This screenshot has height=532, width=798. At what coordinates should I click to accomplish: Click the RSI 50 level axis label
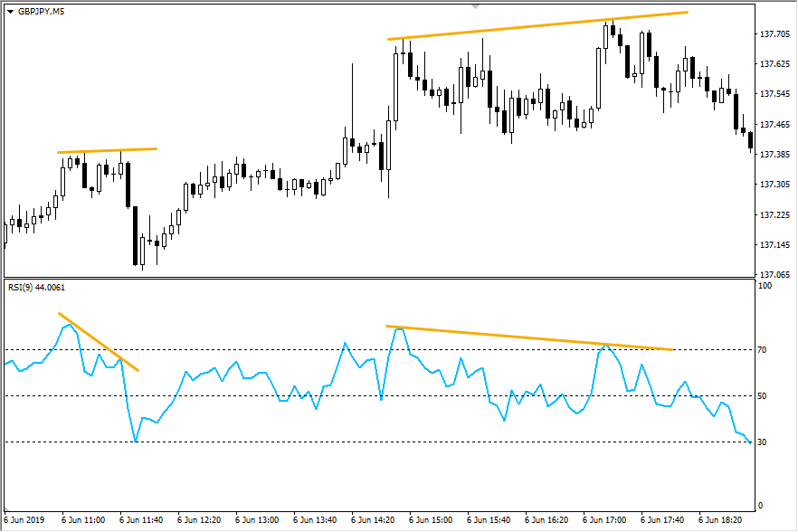763,395
